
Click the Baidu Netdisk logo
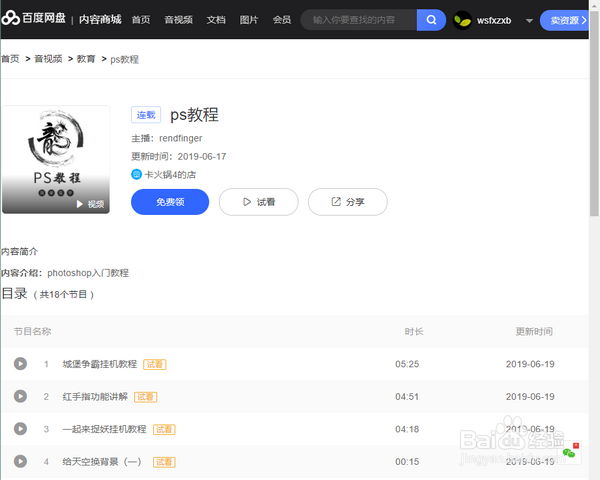pos(34,18)
